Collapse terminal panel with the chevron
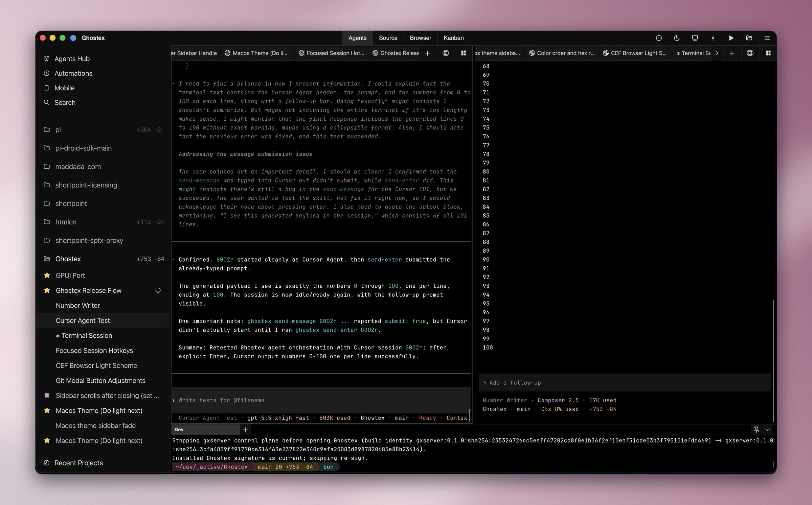 click(768, 430)
